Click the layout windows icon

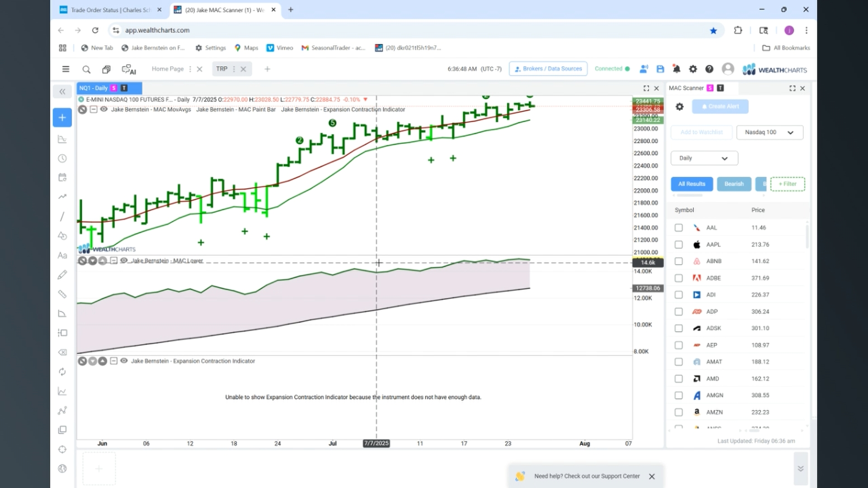pyautogui.click(x=106, y=69)
